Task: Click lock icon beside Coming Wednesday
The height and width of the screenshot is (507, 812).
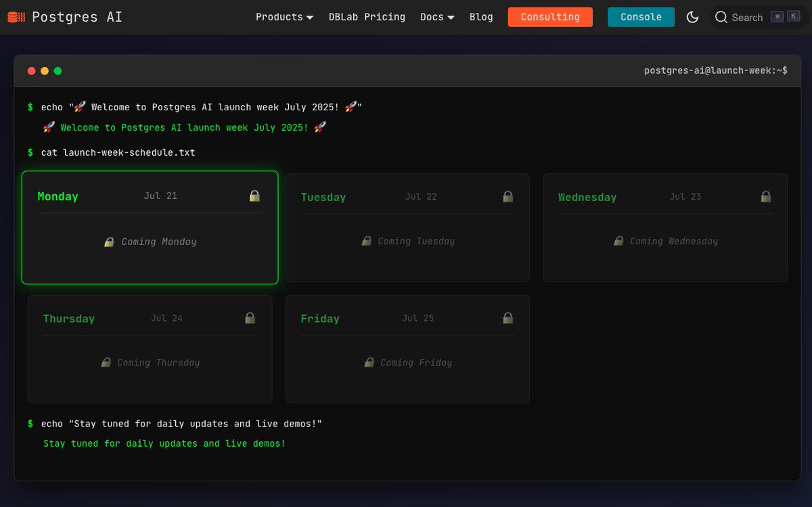Action: (x=618, y=241)
